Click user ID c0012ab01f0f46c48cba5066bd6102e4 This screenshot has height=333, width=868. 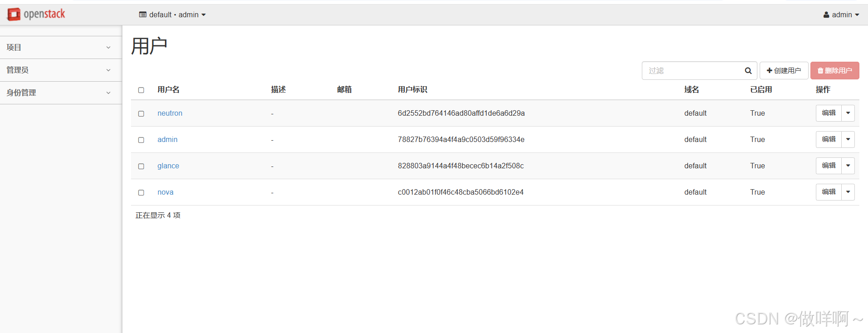click(x=461, y=192)
